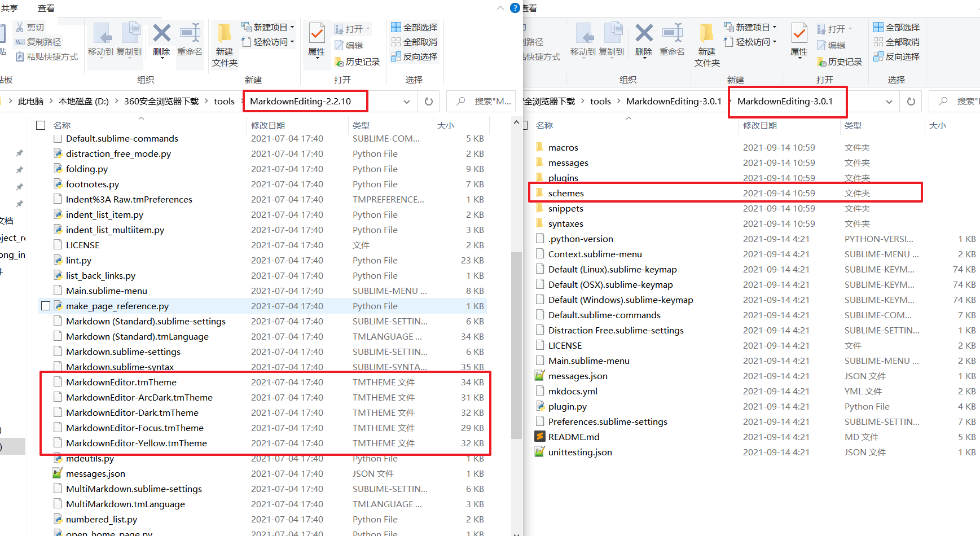
Task: Click History in the left window ribbon
Action: tap(357, 61)
